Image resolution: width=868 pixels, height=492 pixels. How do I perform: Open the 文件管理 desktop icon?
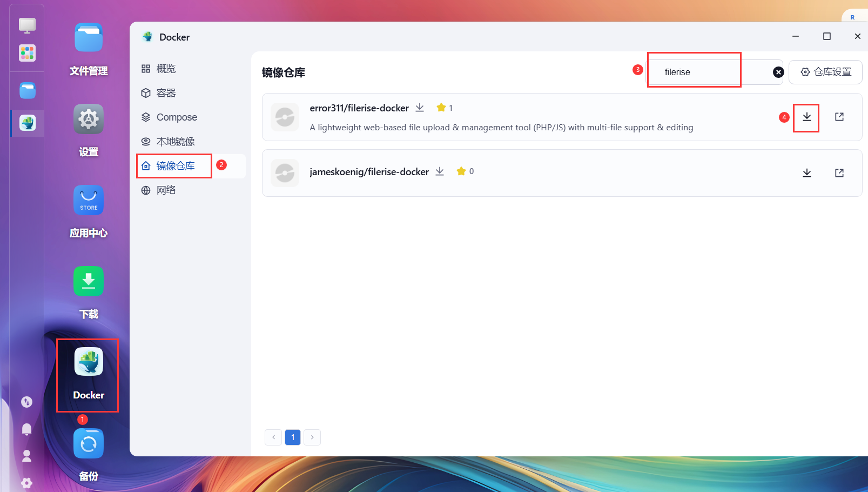point(89,37)
